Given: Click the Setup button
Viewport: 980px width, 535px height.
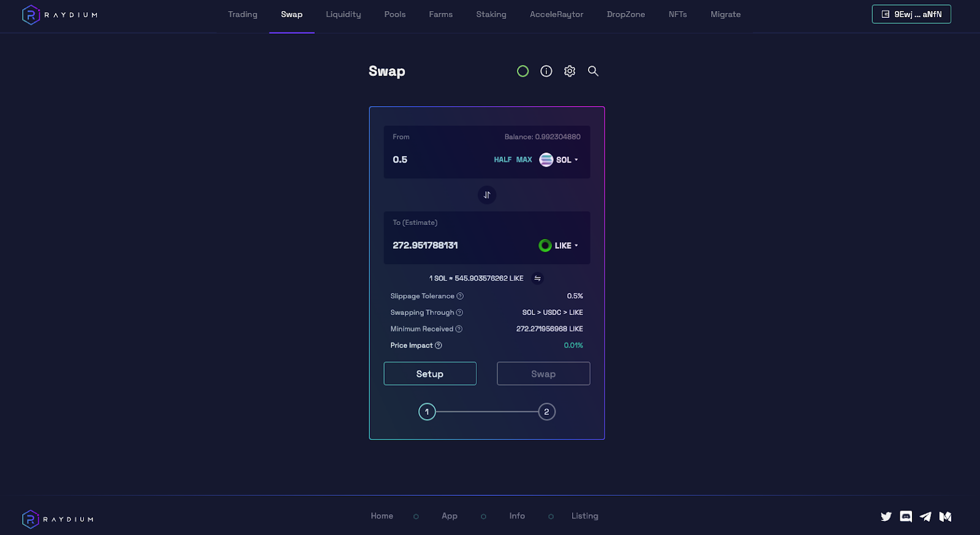Looking at the screenshot, I should [x=430, y=374].
